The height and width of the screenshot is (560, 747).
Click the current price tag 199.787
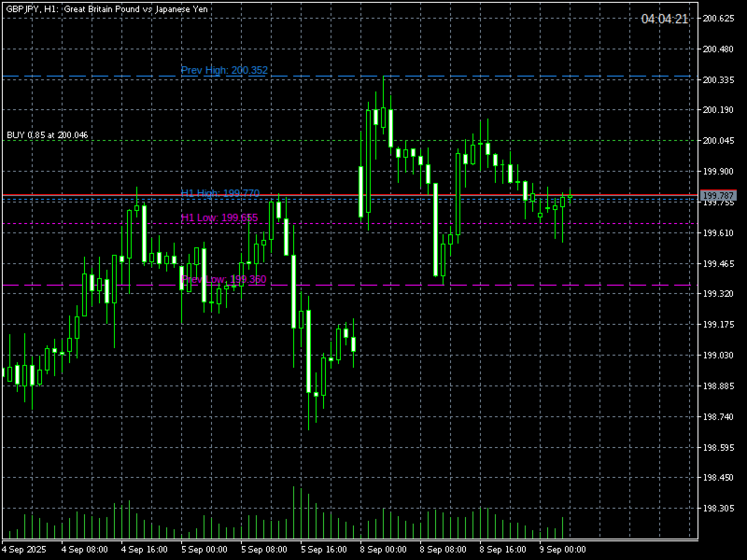[x=718, y=196]
